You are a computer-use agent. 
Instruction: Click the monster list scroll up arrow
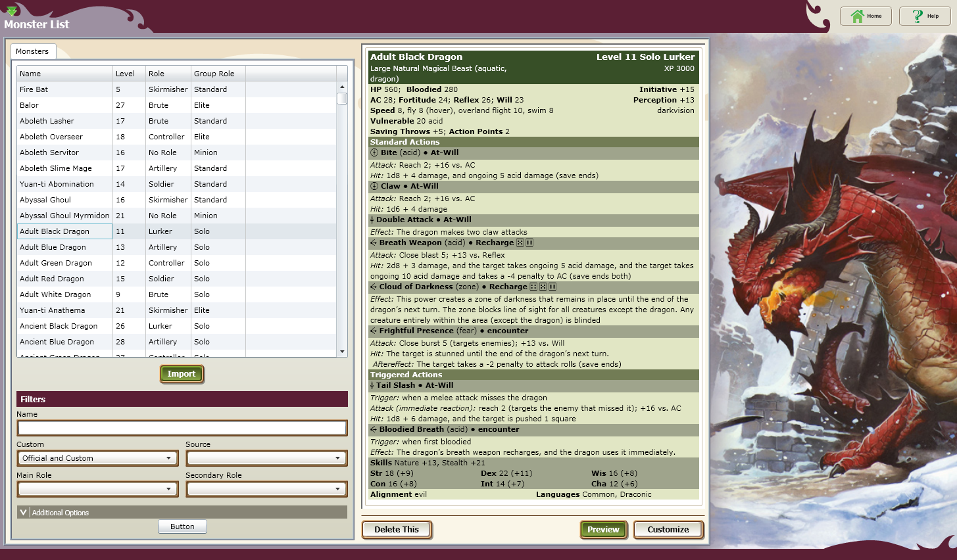pyautogui.click(x=342, y=87)
